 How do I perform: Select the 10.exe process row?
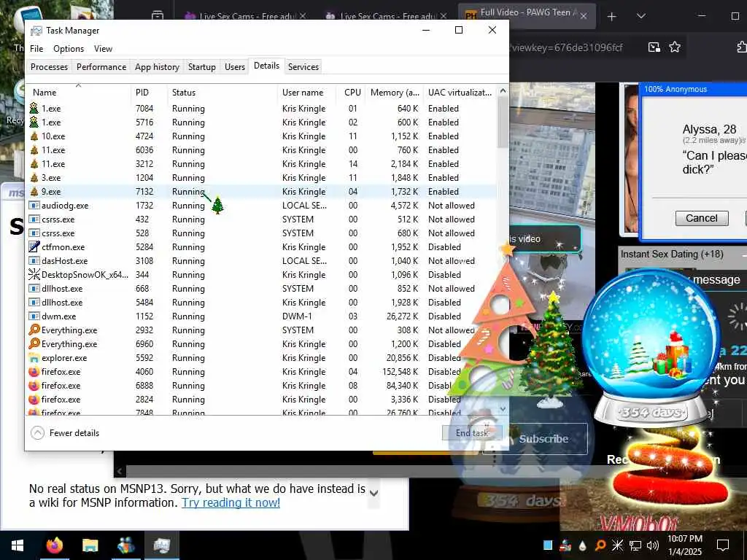(x=262, y=136)
